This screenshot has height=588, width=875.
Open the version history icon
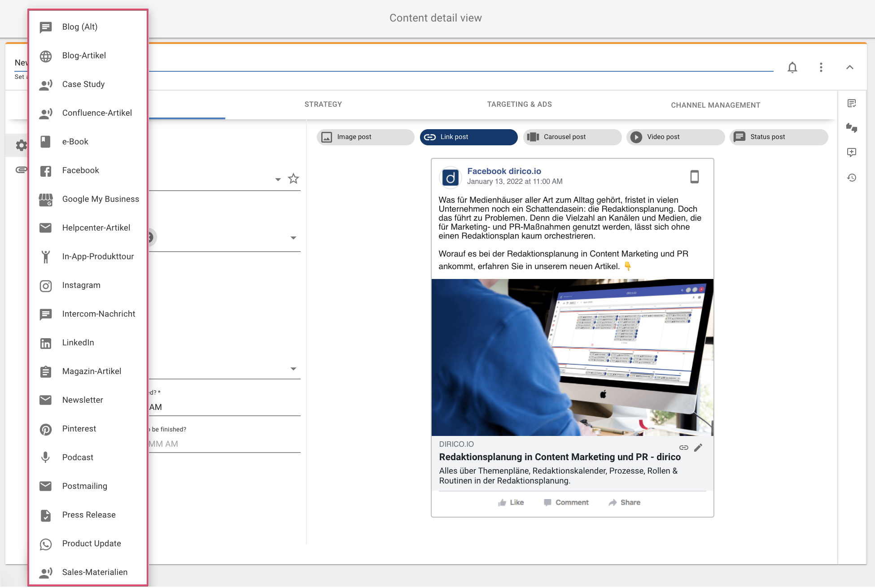852,178
